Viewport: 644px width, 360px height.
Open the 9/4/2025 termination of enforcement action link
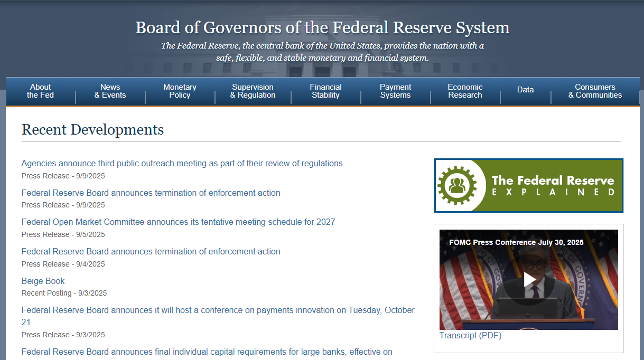point(151,252)
